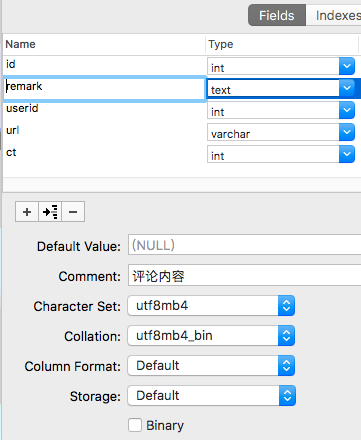361x440 pixels.
Task: Open the Column Format dropdown
Action: click(211, 366)
